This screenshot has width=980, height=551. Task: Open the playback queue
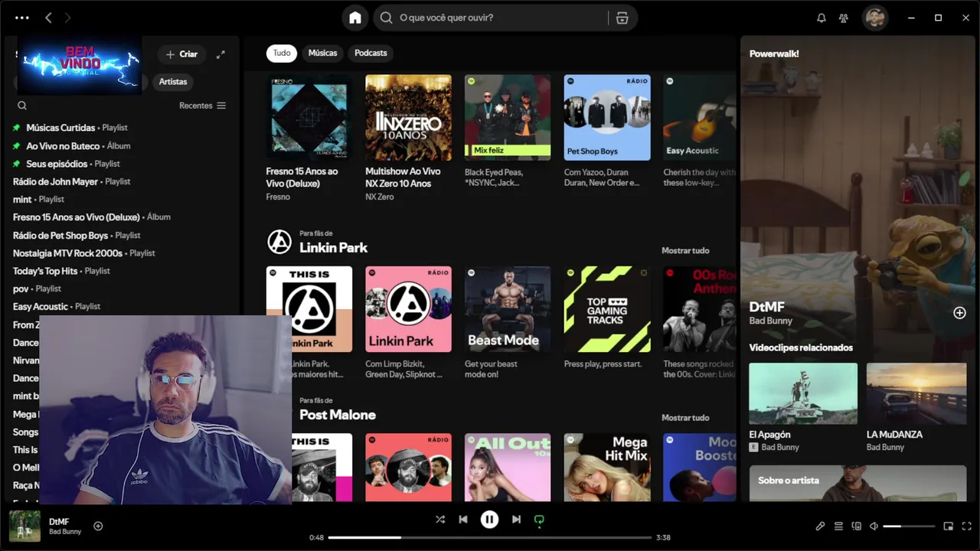(838, 527)
